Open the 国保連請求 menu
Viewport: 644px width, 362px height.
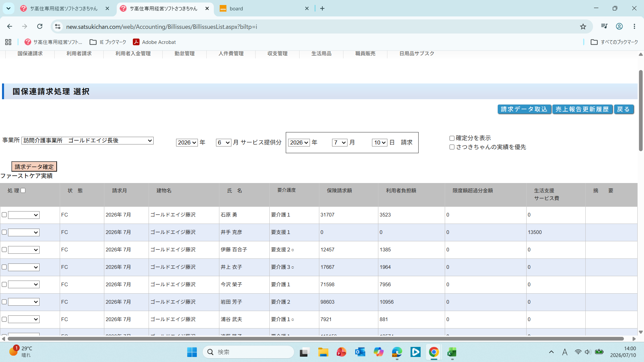30,54
